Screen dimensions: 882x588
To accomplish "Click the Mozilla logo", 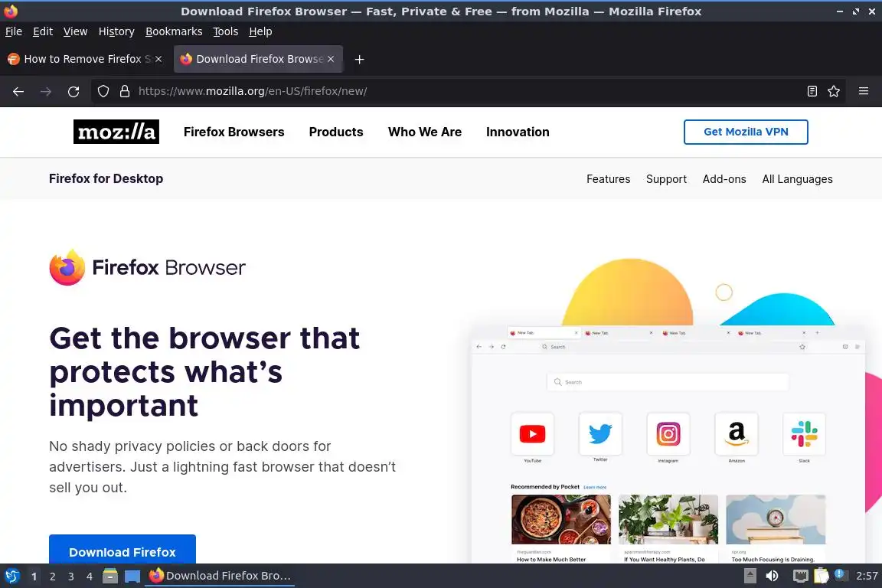I will 116,132.
